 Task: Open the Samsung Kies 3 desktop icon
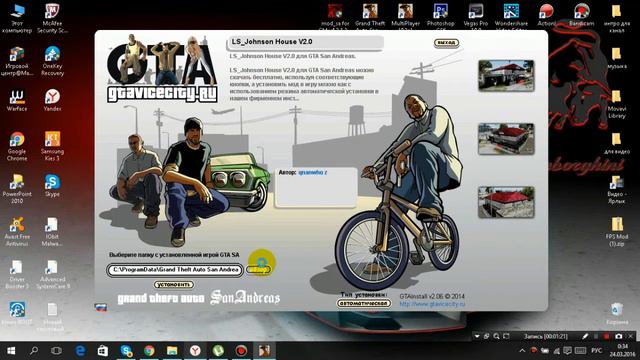[x=52, y=147]
